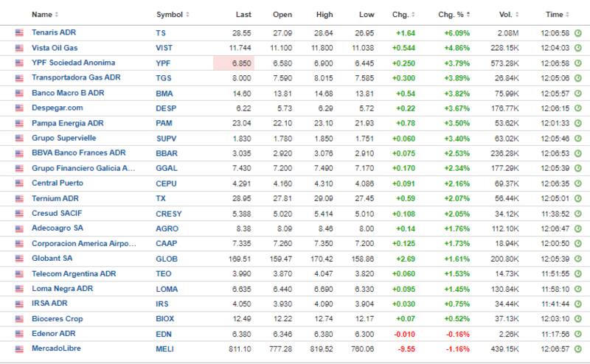
Task: Click the US flag next to Globant SA
Action: pyautogui.click(x=19, y=259)
